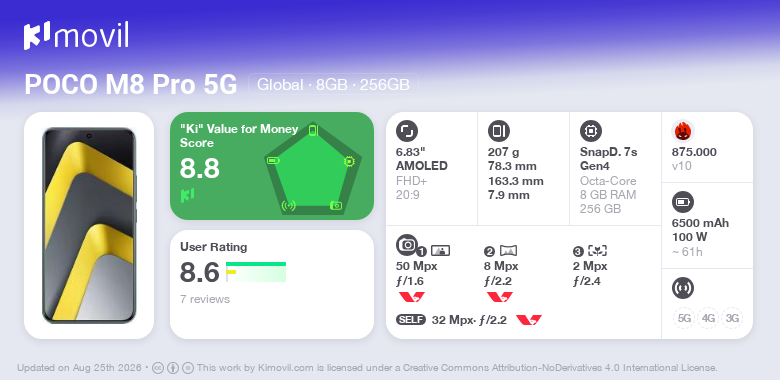Select the 3G network badge
780x380 pixels.
[732, 318]
